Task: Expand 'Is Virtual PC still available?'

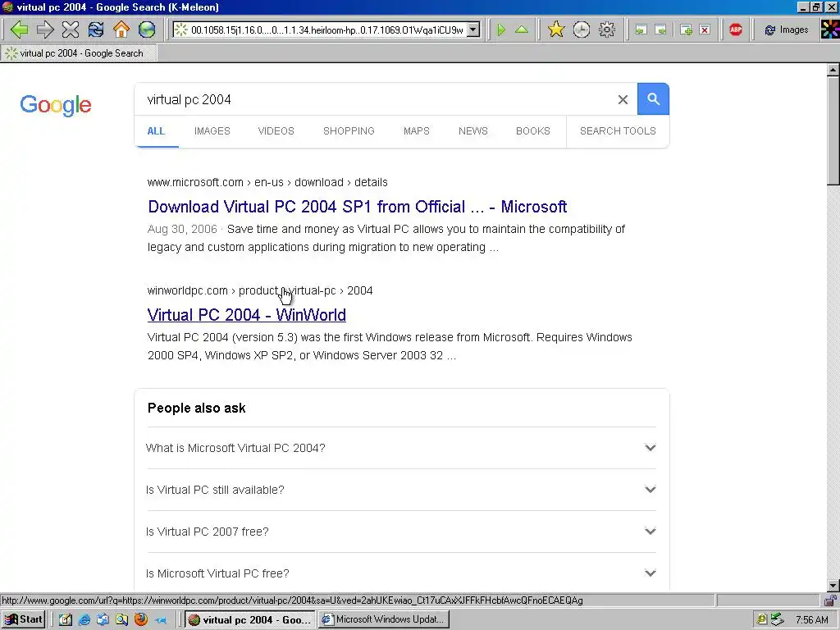Action: tap(400, 490)
